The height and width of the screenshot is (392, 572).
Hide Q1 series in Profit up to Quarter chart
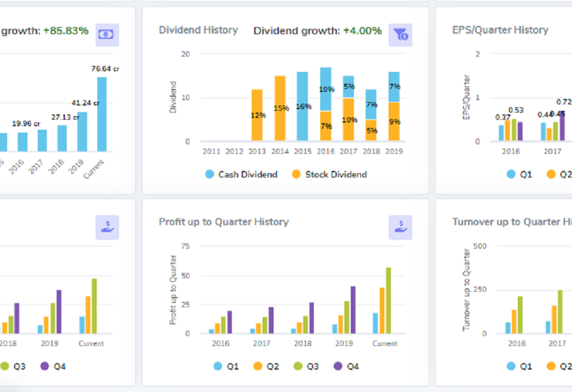[x=226, y=366]
